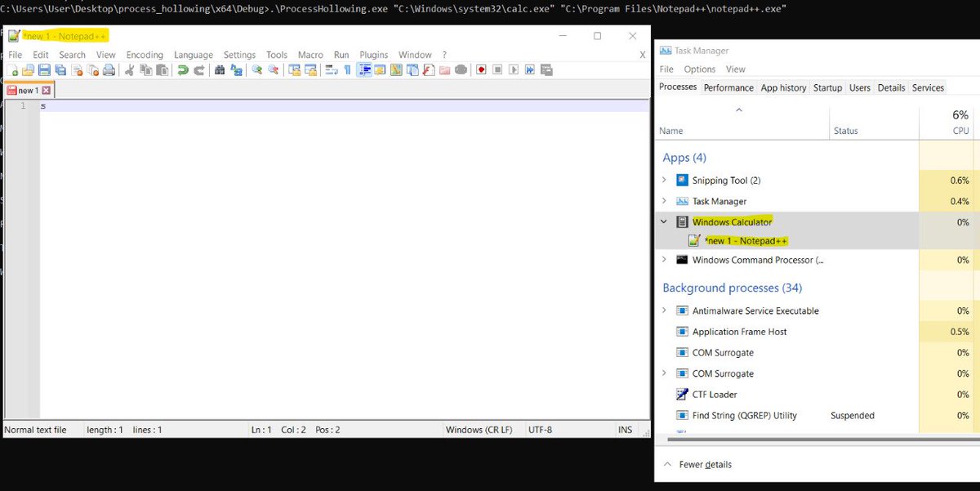
Task: Collapse the Windows Calculator row
Action: tap(664, 221)
